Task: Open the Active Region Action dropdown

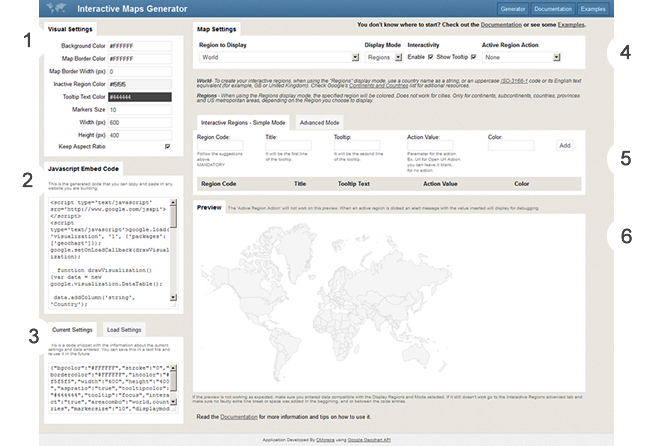Action: click(520, 58)
